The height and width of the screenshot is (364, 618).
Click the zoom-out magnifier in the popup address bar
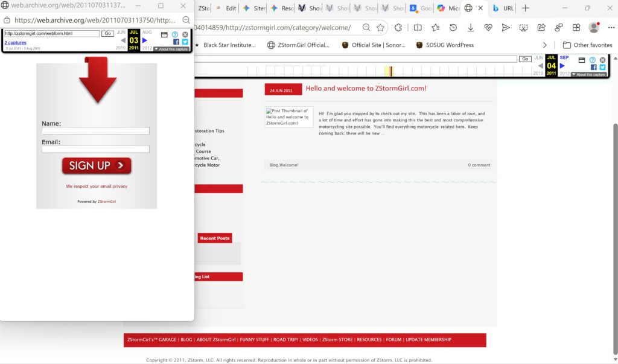pyautogui.click(x=186, y=20)
